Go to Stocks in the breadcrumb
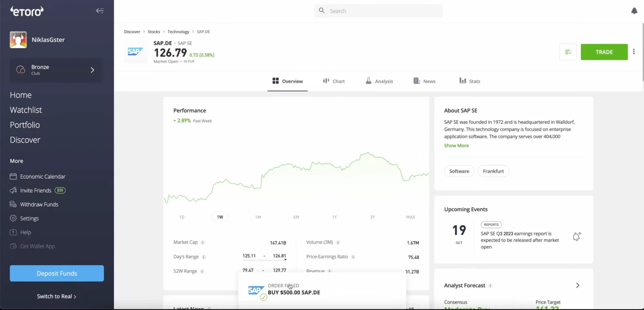This screenshot has width=644, height=310. click(154, 31)
